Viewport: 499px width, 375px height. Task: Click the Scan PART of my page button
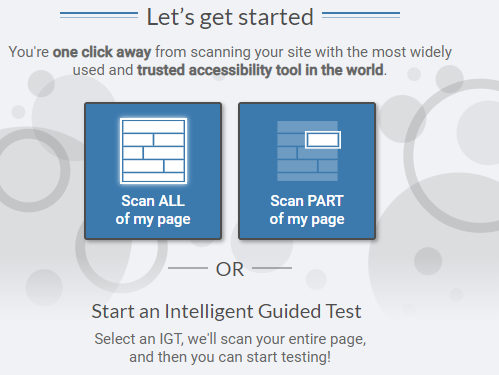pyautogui.click(x=307, y=171)
